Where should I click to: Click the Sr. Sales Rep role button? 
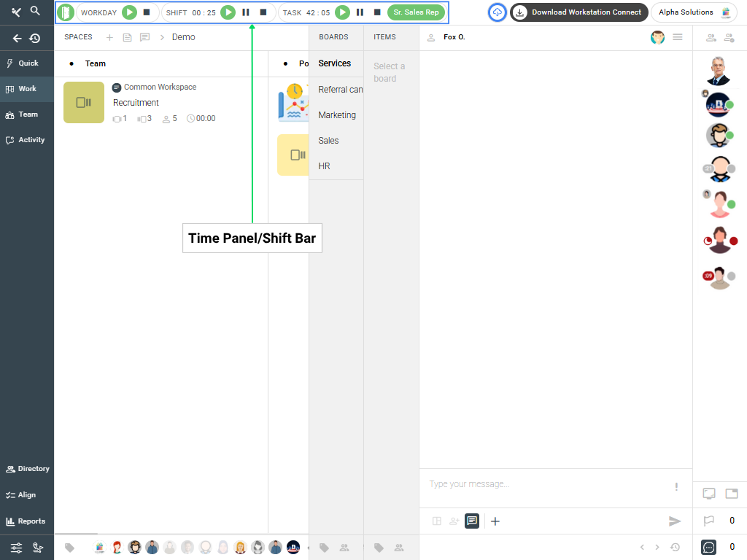[416, 12]
